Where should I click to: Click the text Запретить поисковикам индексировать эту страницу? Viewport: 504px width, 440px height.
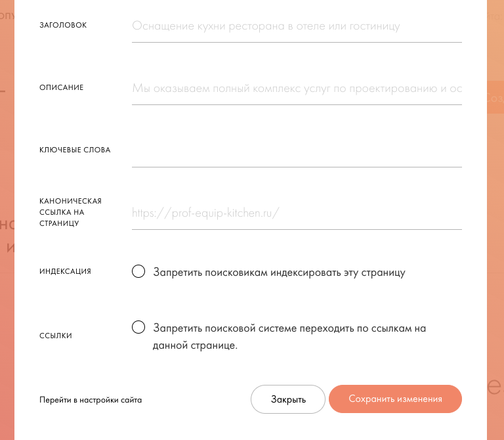coord(279,273)
